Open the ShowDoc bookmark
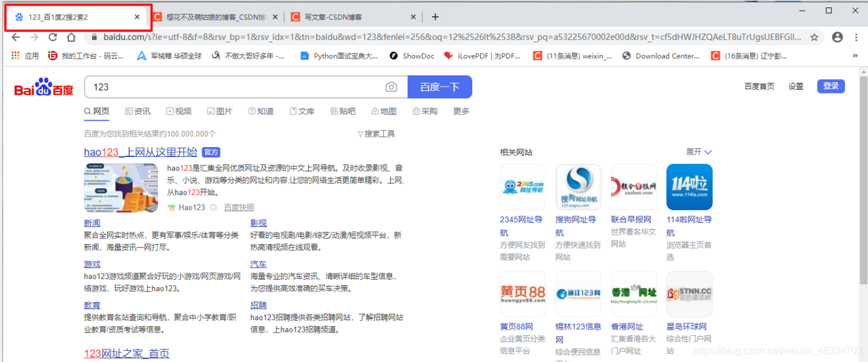Image resolution: width=868 pixels, height=362 pixels. click(x=412, y=56)
